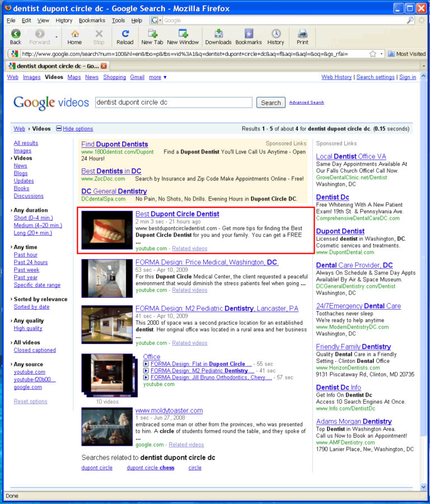Viewport: 430px width, 504px height.
Task: Close the dentist dupont circle tab
Action: (104, 66)
